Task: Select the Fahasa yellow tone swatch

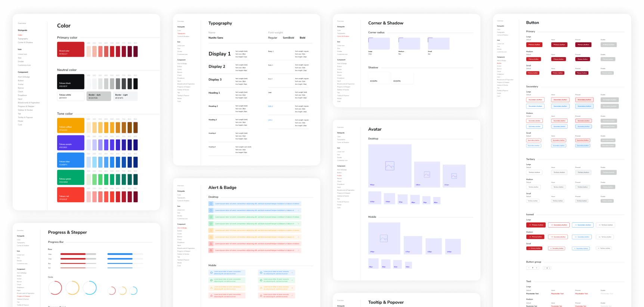Action: click(x=71, y=125)
